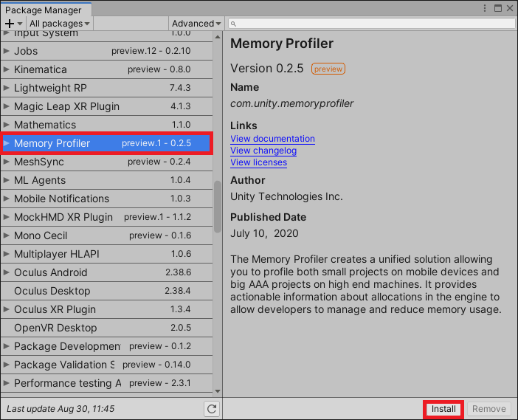This screenshot has height=420, width=518.
Task: Select MeshSync package
Action: (107, 162)
